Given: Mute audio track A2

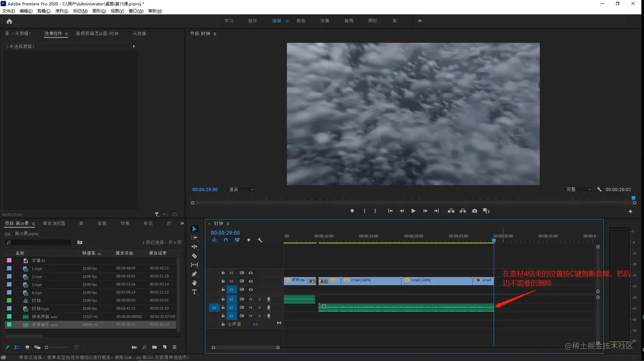Looking at the screenshot, I should 250,308.
